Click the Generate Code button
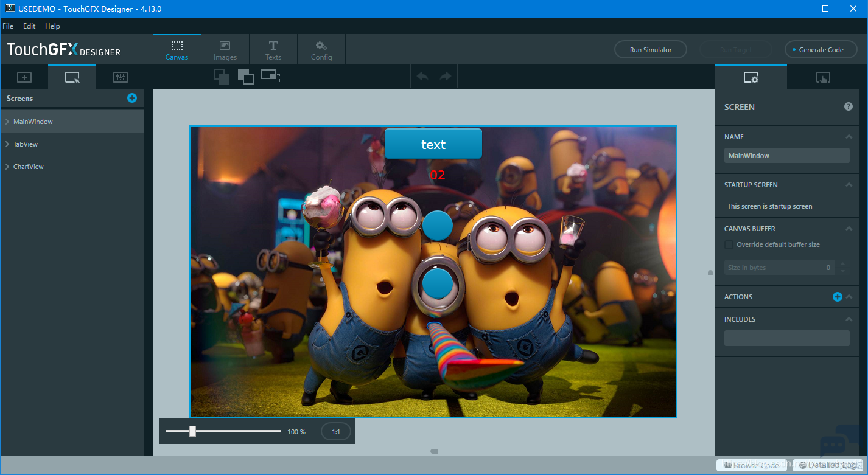Viewport: 868px width, 475px height. coord(821,50)
